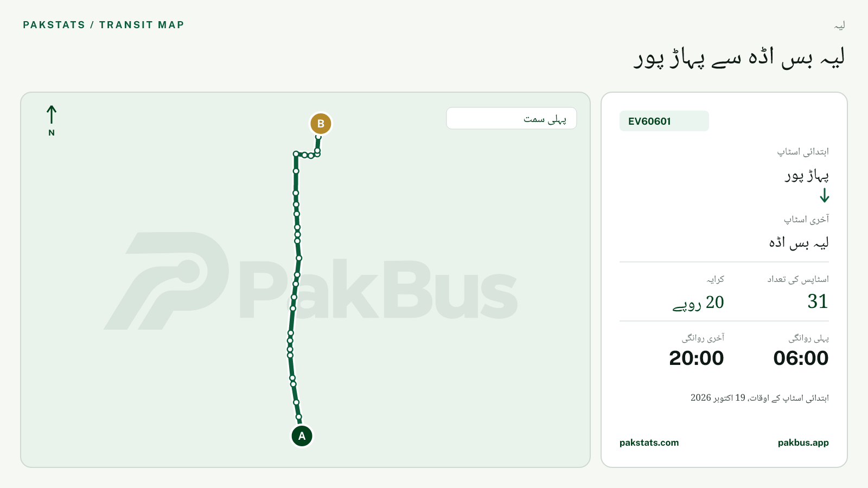Viewport: 868px width, 488px height.
Task: Click the PAKSTATS / TRANSIT MAP header
Action: (104, 25)
